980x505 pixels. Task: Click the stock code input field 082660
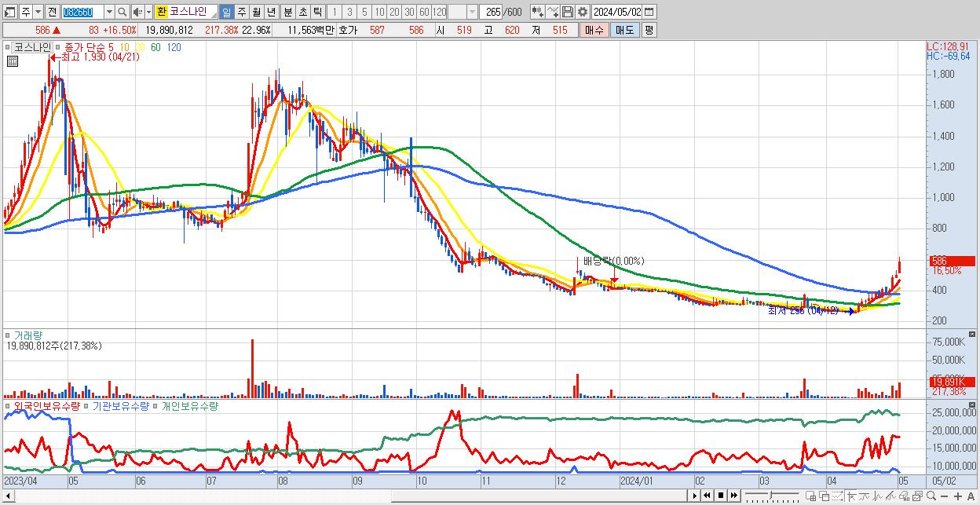(82, 12)
